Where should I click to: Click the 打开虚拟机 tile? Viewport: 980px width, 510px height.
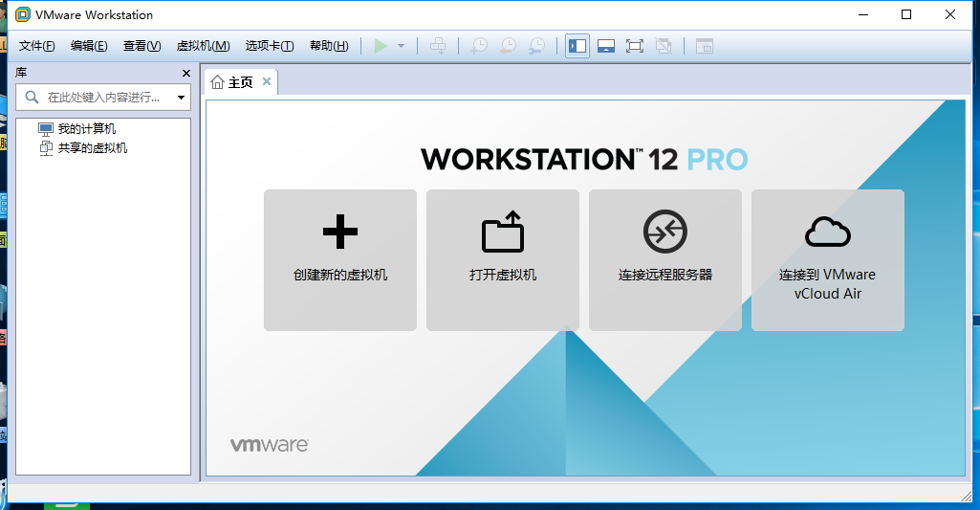pos(503,260)
